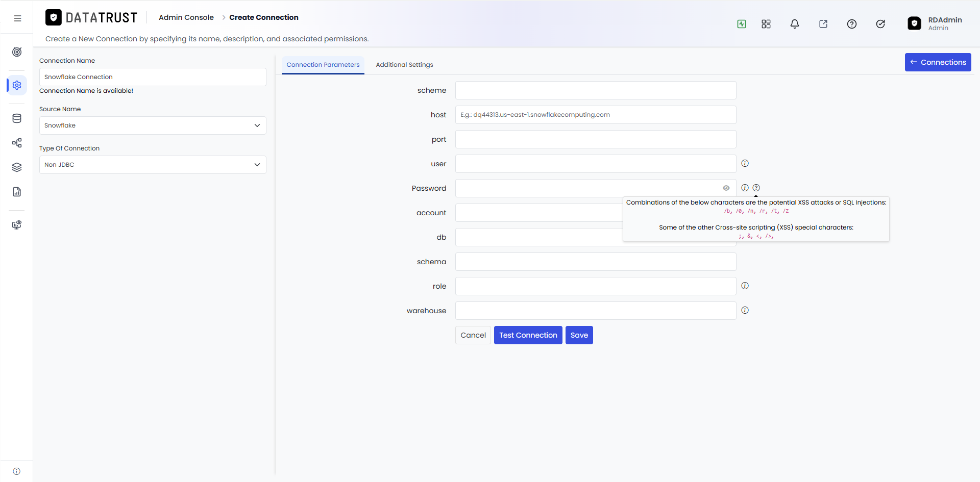
Task: Click the refresh check icon in header
Action: point(880,24)
